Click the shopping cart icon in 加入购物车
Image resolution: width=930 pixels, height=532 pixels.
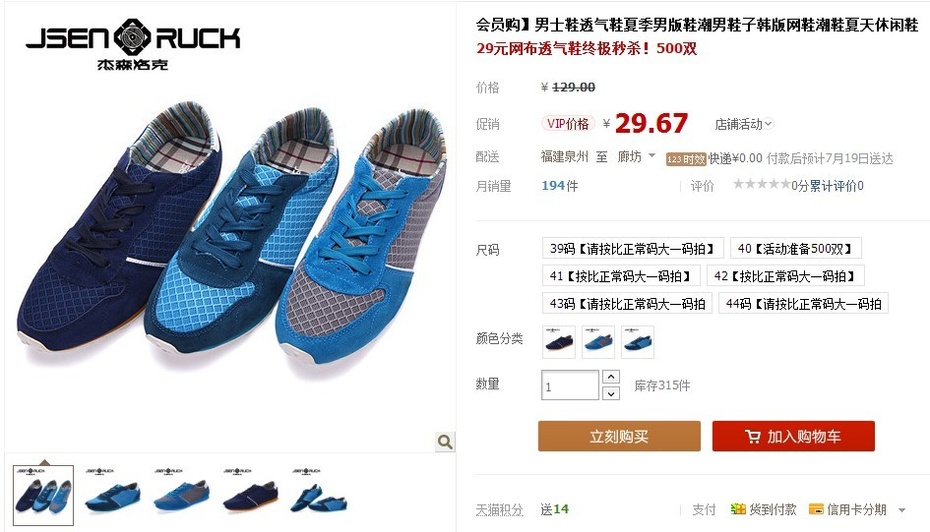752,437
